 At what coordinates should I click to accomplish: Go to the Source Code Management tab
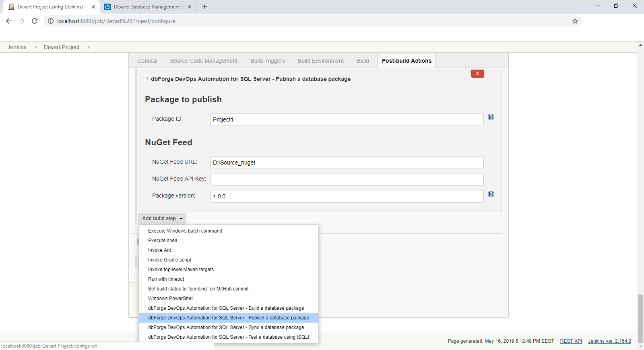tap(204, 61)
